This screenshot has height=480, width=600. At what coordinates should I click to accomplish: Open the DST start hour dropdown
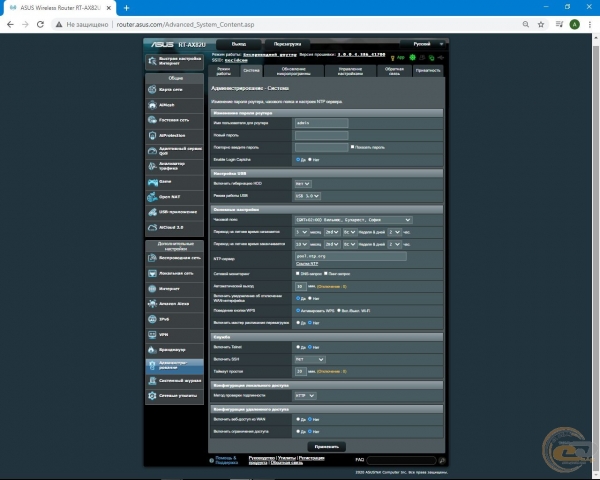pos(395,232)
